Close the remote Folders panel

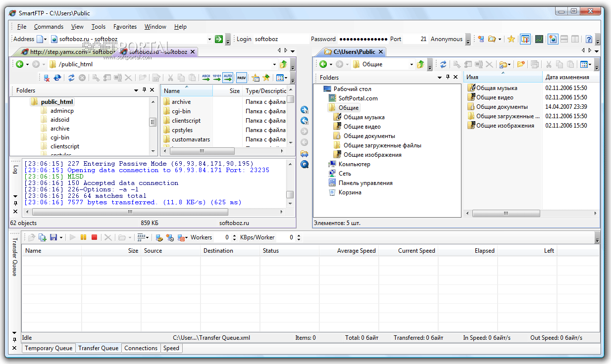pos(152,91)
